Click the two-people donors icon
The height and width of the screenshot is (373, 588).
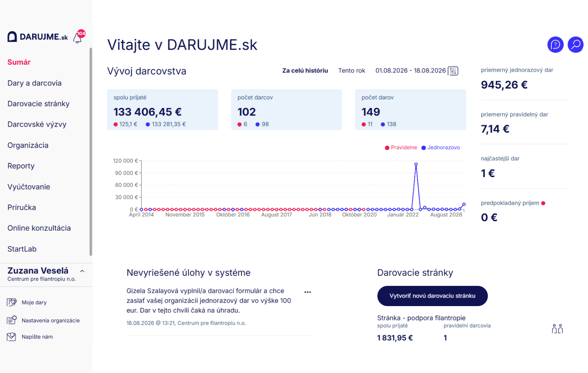(x=557, y=329)
